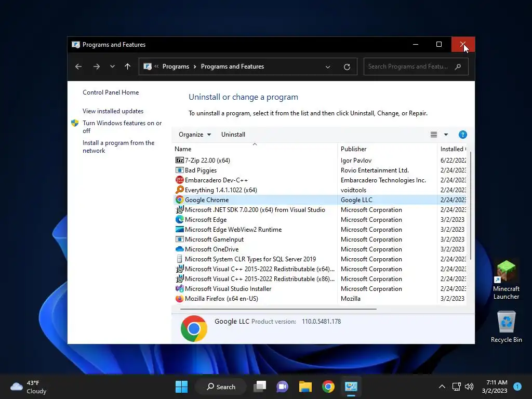Click the Bad Piggies program icon

click(x=179, y=170)
